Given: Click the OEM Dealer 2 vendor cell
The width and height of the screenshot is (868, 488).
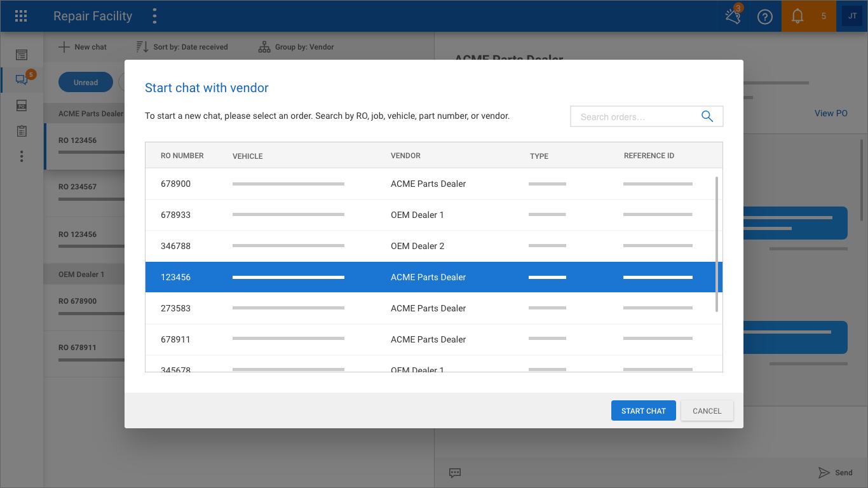Looking at the screenshot, I should point(417,246).
